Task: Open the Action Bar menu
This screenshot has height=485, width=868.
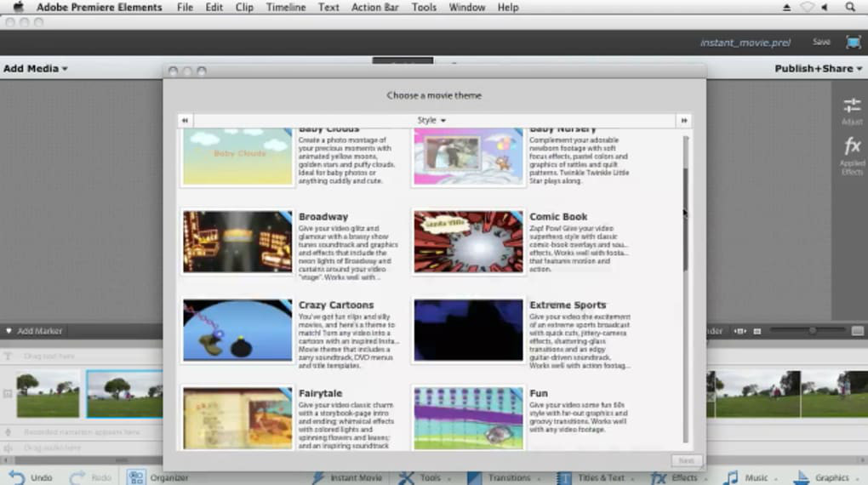Action: click(x=374, y=7)
